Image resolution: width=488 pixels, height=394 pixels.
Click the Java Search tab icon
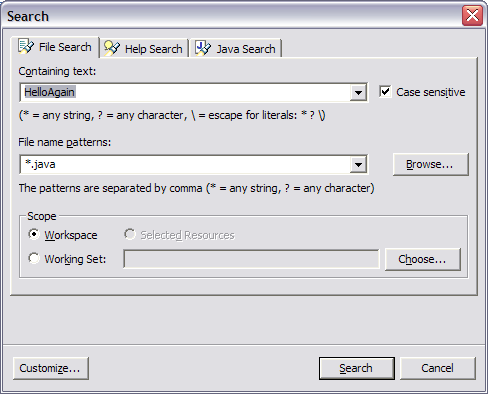pos(203,48)
